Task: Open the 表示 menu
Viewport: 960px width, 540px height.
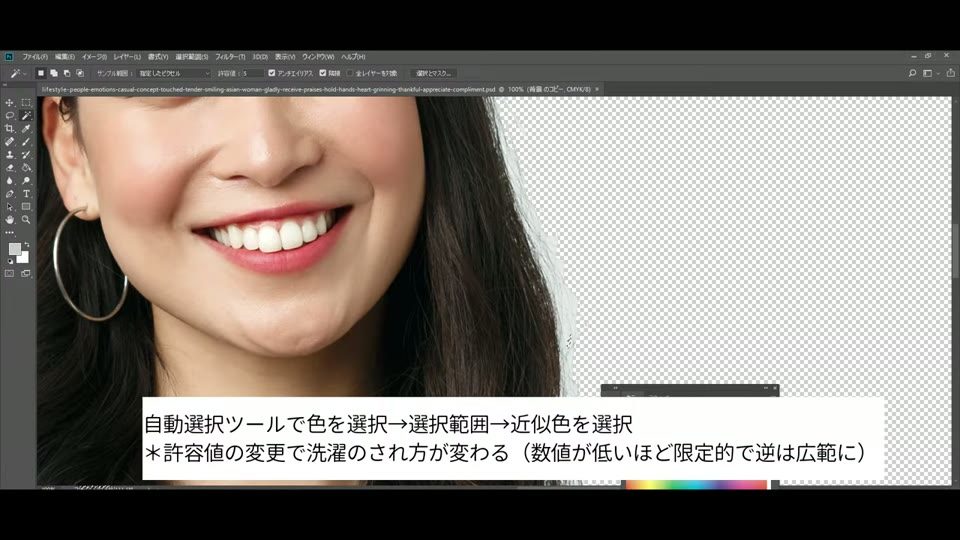Action: tap(285, 56)
